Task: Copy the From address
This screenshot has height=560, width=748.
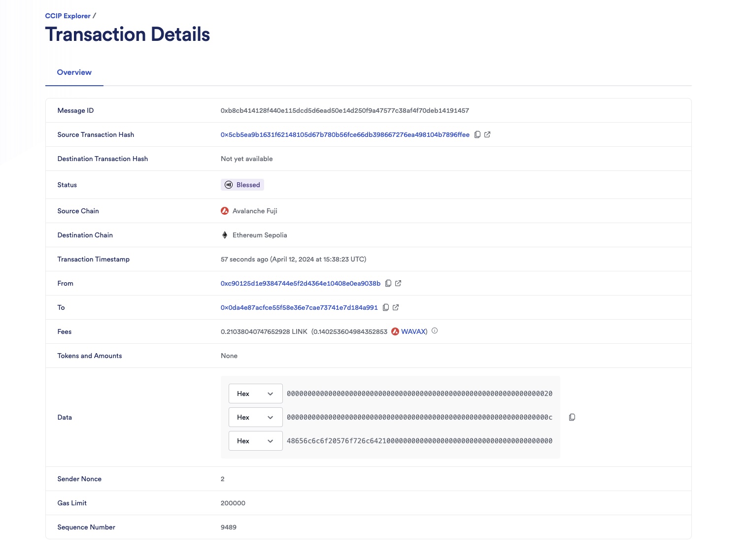Action: (x=389, y=283)
